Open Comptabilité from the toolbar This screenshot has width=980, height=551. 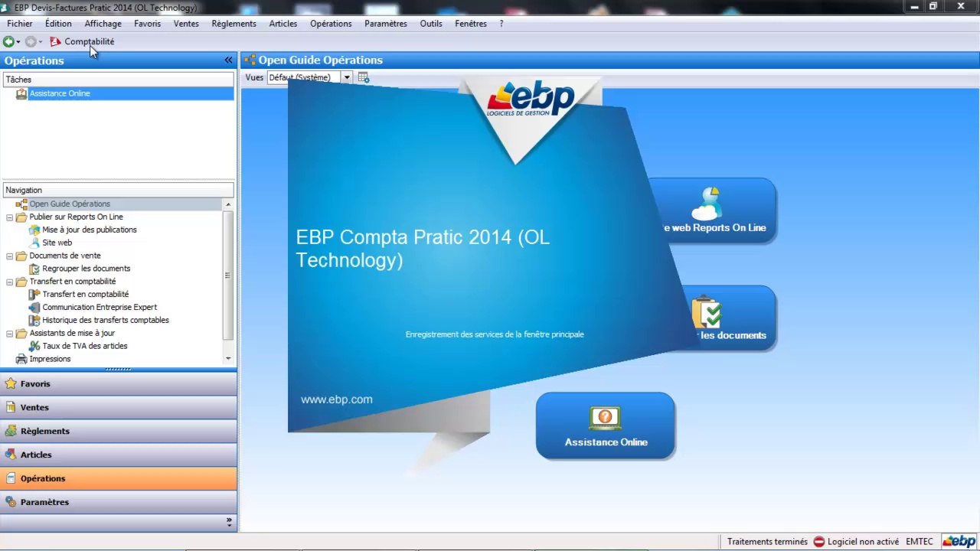pyautogui.click(x=82, y=41)
